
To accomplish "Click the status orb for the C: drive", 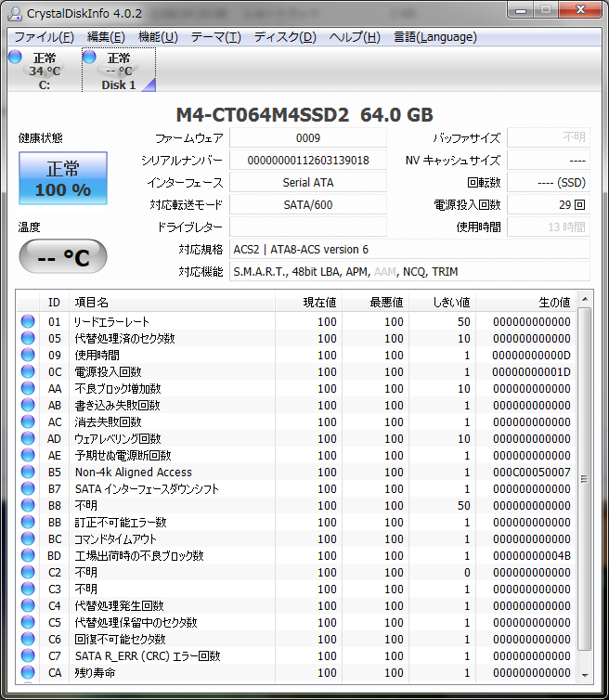I will (15, 57).
